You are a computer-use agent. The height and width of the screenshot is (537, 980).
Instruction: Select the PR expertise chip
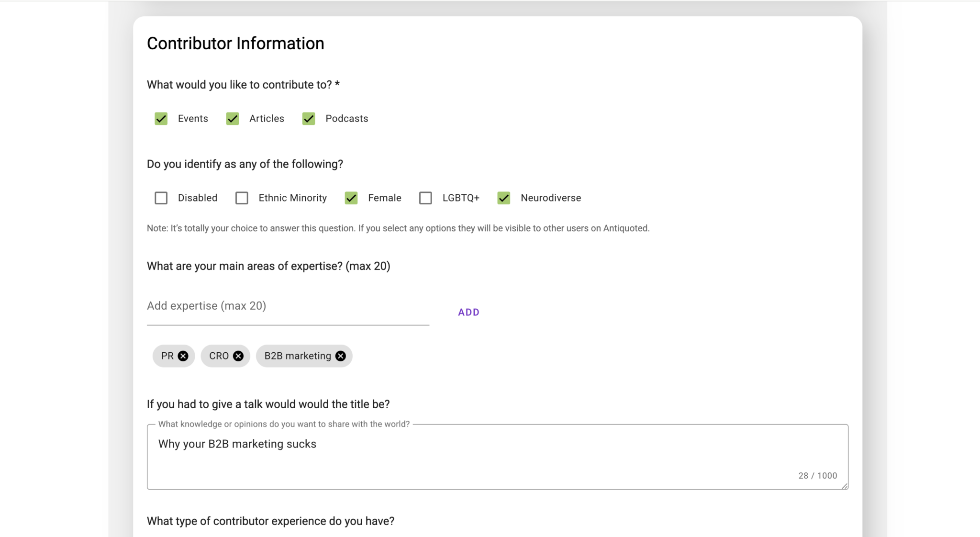pos(167,356)
